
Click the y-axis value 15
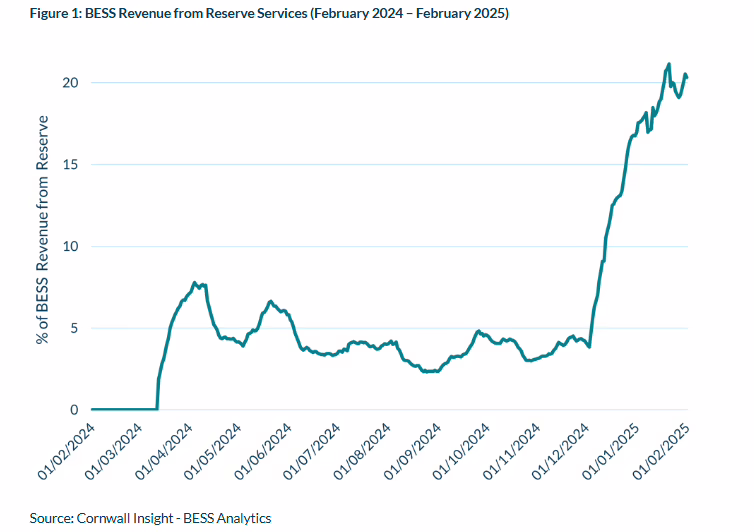point(71,164)
